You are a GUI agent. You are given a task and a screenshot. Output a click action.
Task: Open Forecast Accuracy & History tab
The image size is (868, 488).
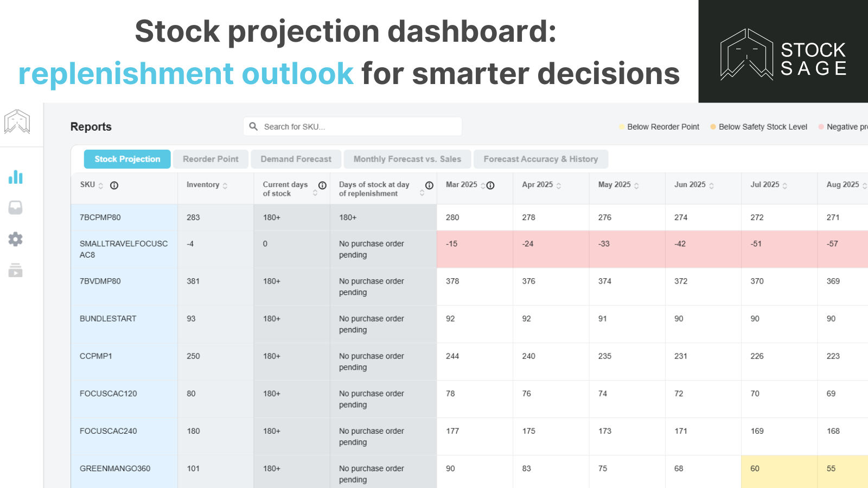[540, 159]
